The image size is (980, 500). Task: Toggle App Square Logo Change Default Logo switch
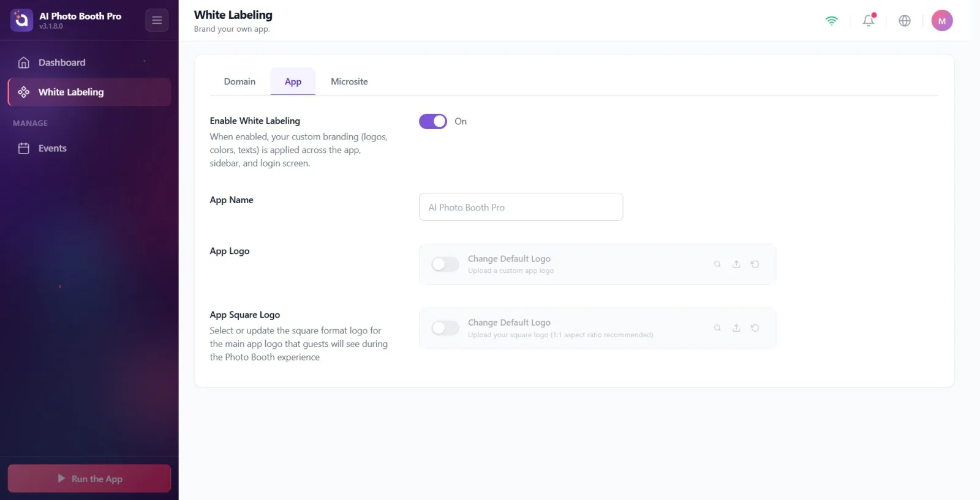[x=445, y=328]
